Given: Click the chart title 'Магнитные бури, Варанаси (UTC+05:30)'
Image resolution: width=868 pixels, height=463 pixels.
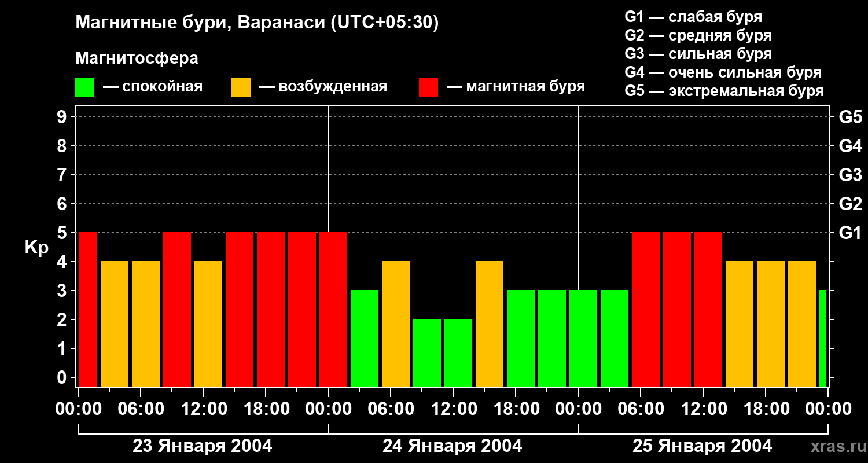Looking at the screenshot, I should tap(257, 23).
